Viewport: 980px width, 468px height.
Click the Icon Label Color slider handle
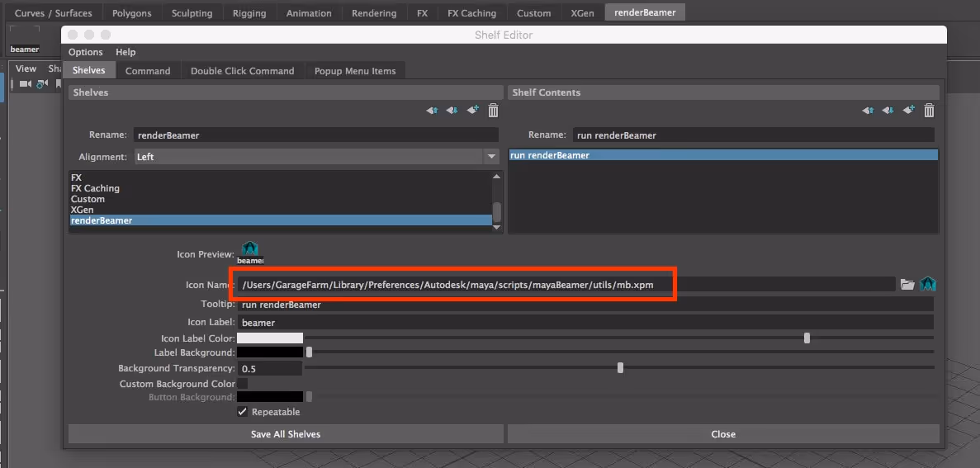pos(807,338)
